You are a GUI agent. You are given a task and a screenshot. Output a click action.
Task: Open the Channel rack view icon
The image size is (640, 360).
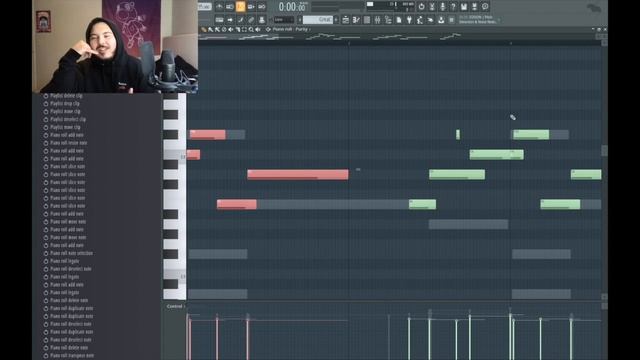pos(367,20)
